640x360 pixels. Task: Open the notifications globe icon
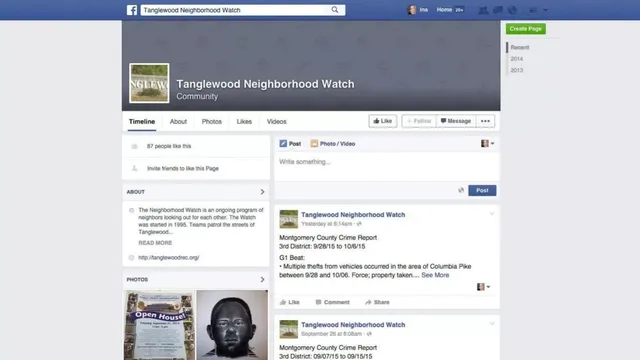[512, 10]
